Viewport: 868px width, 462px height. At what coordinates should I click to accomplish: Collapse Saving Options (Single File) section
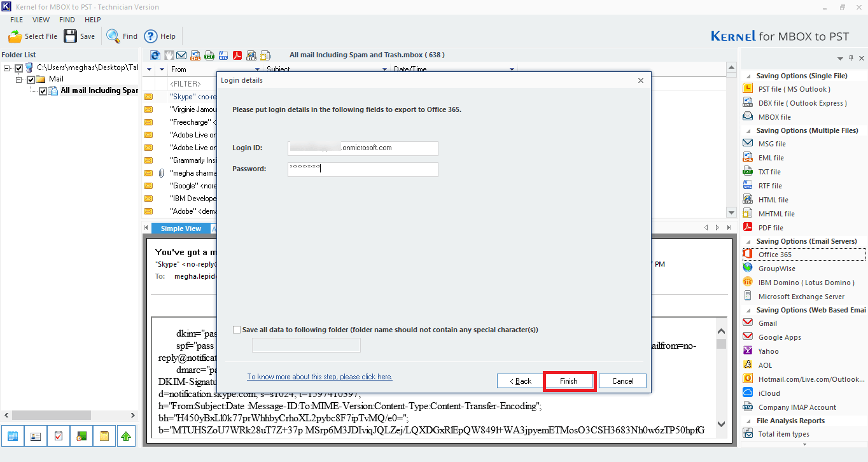tap(750, 76)
